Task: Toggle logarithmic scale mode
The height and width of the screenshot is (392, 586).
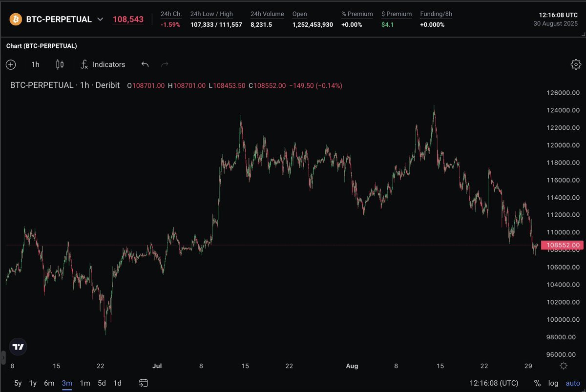Action: [x=553, y=383]
